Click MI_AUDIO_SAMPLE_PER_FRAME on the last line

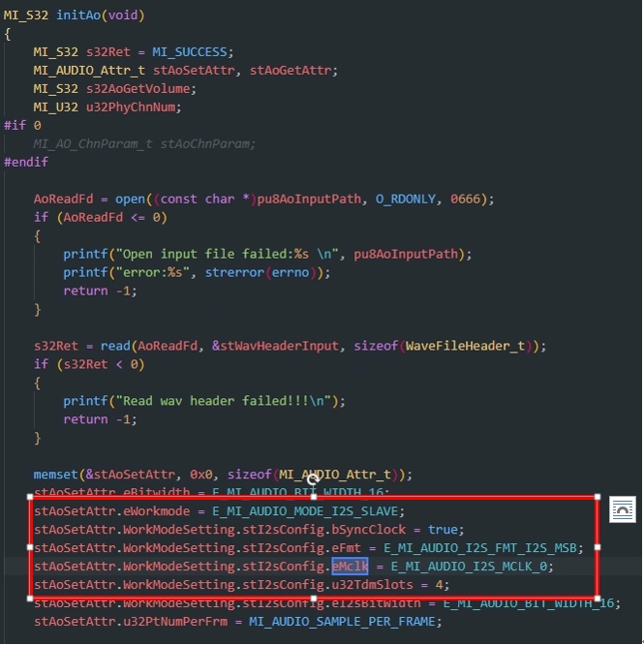[x=342, y=621]
